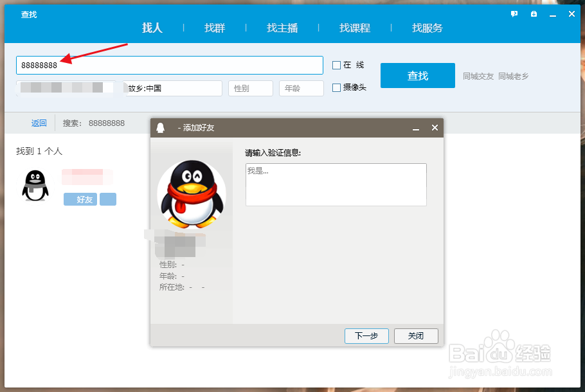Open the 故乡:中国 dropdown
585x392 pixels.
tap(174, 89)
